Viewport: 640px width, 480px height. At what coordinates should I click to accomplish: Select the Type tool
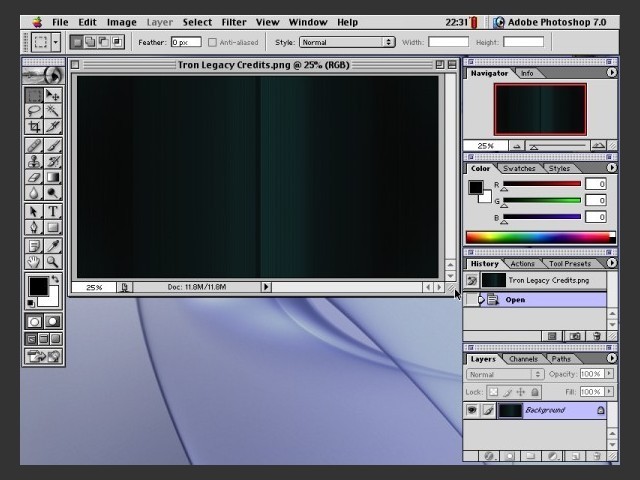[53, 211]
